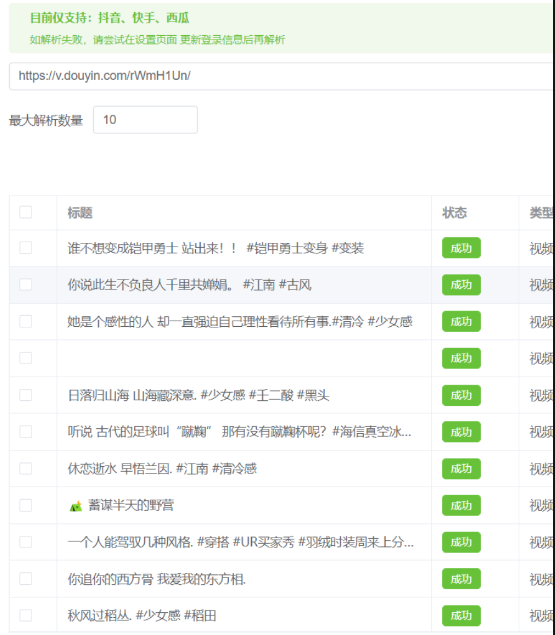Select title '蓄谋半天的野营'
The width and height of the screenshot is (555, 635).
[131, 505]
